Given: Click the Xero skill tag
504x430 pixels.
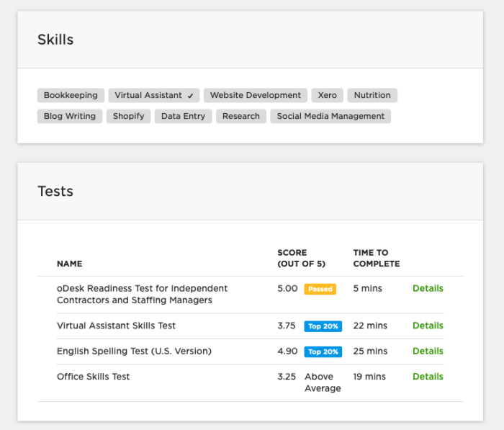Looking at the screenshot, I should [327, 95].
